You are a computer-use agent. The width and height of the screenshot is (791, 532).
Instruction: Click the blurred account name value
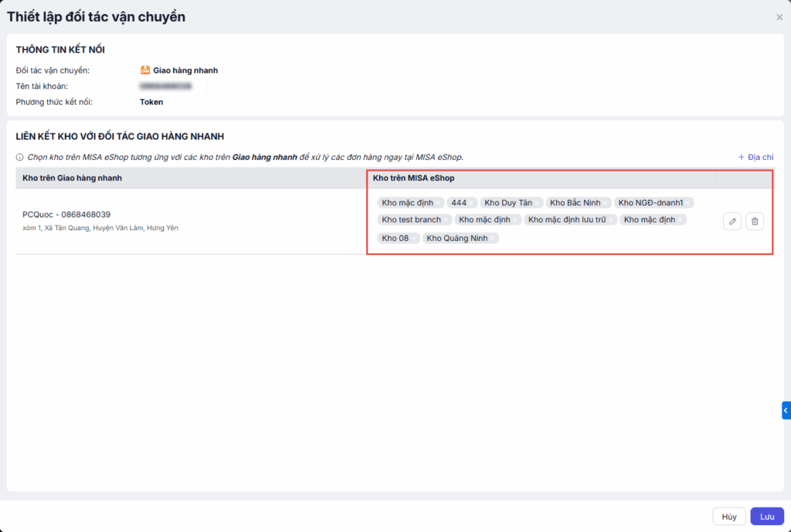[165, 86]
